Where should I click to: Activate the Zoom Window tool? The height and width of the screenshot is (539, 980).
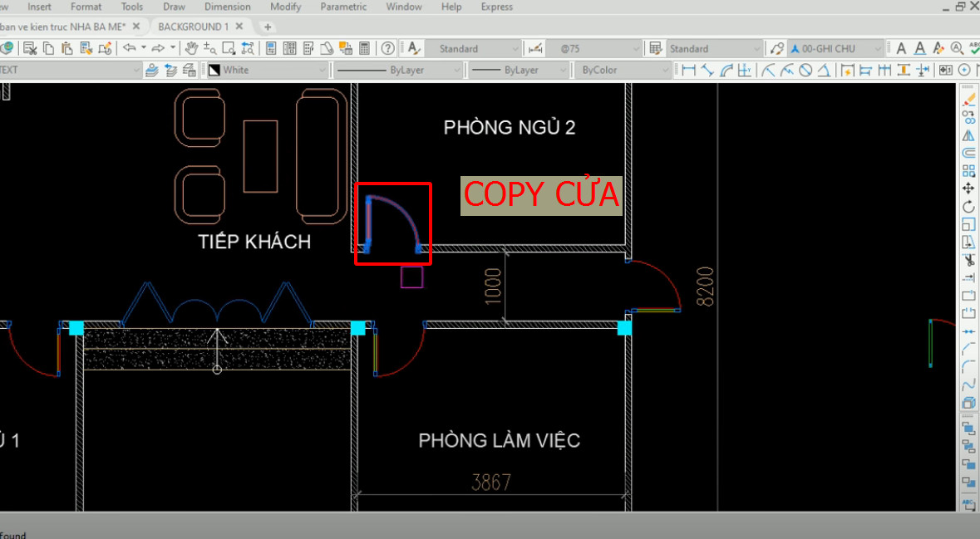click(x=228, y=48)
